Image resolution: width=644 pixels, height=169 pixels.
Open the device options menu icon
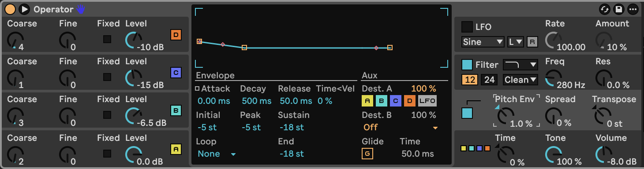click(633, 9)
